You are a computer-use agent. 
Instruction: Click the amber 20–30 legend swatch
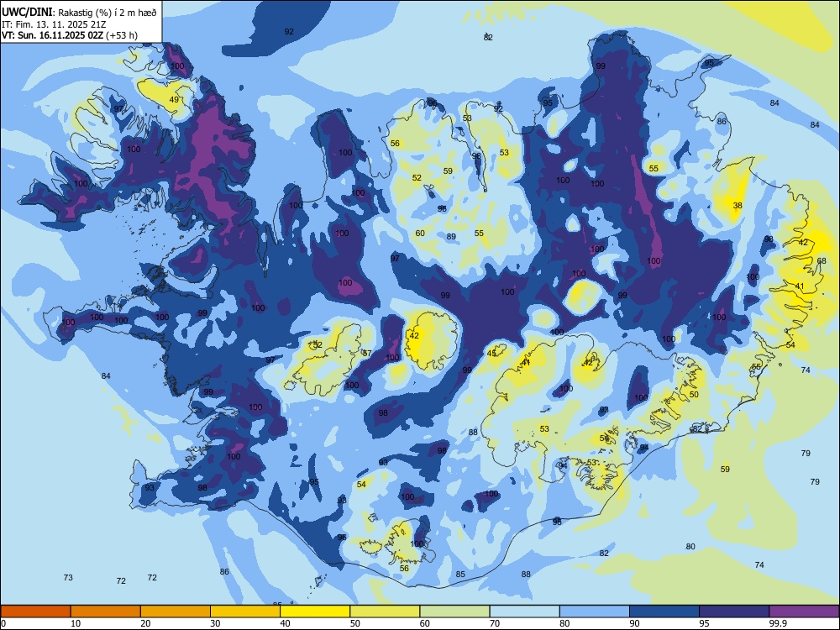pyautogui.click(x=176, y=612)
